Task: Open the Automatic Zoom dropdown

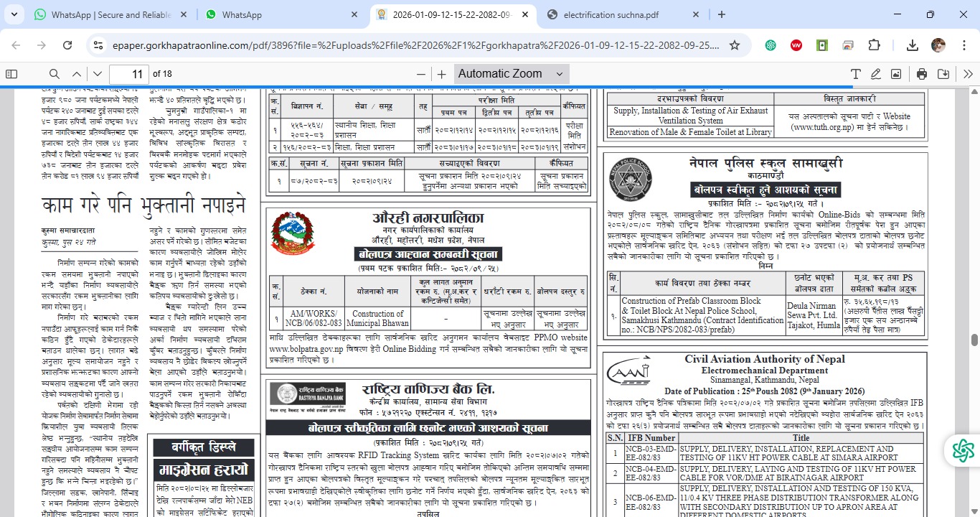Action: point(511,74)
